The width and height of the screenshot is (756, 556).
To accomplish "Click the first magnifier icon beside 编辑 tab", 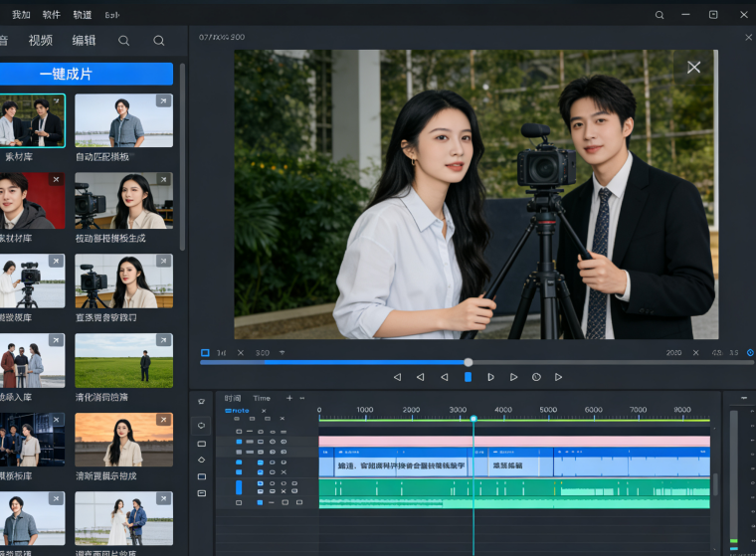I will pos(123,41).
